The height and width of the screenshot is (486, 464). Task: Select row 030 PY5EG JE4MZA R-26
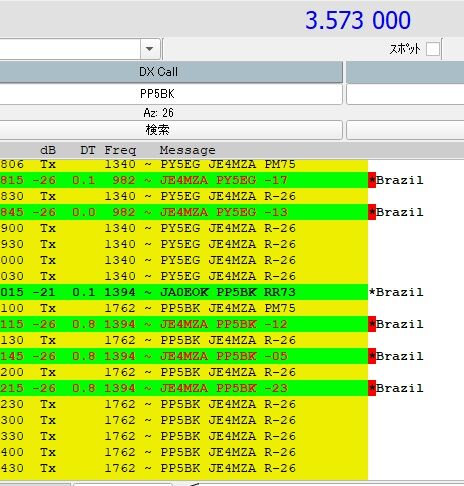coord(184,276)
